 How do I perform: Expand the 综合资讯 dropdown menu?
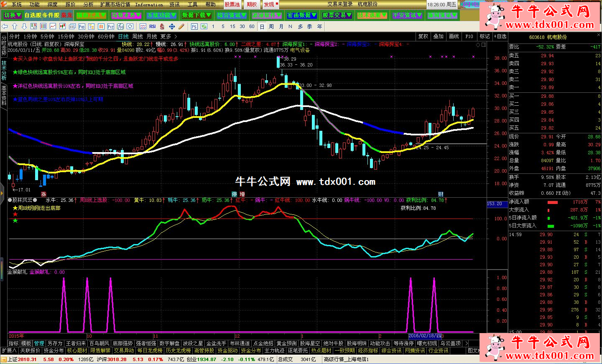(232, 15)
